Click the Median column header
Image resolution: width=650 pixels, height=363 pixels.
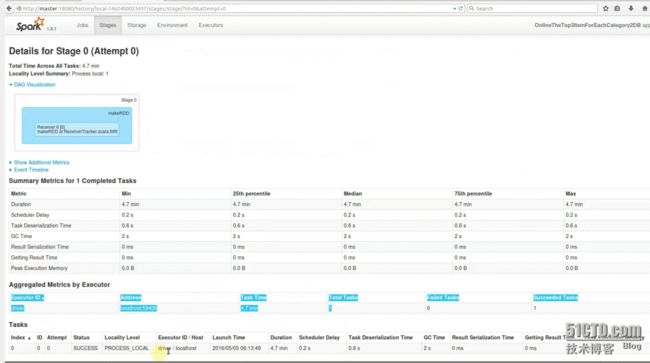(x=353, y=194)
